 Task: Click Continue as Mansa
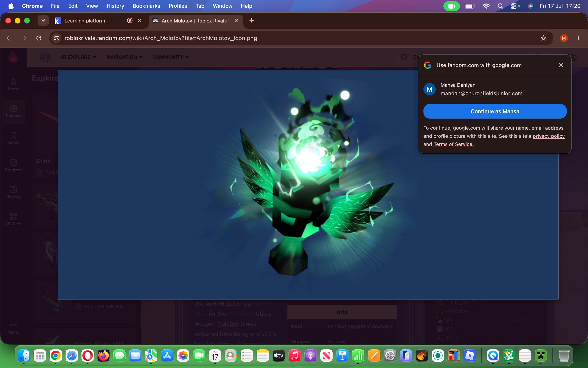(495, 111)
